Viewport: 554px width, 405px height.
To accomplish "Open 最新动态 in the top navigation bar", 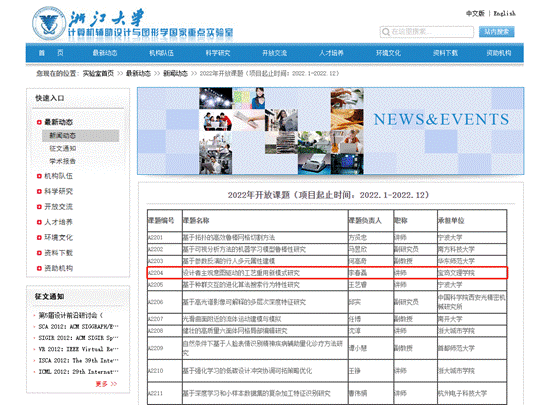I will [105, 53].
